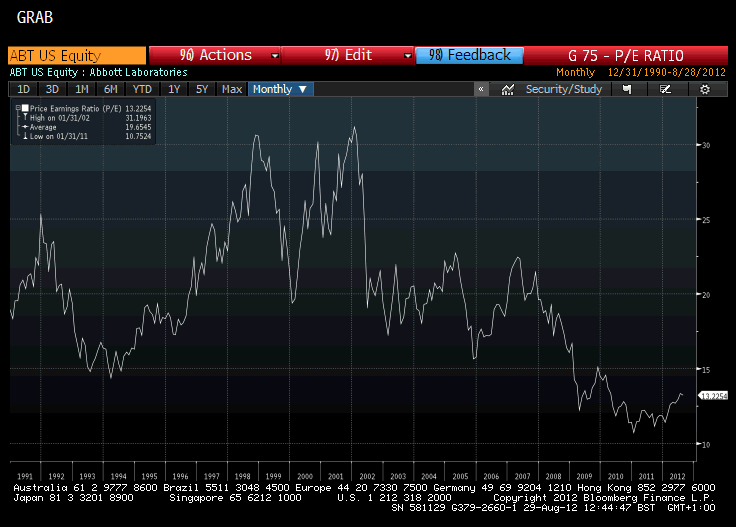The width and height of the screenshot is (736, 527).
Task: Click the Low value 10.7524
Action: tap(138, 136)
